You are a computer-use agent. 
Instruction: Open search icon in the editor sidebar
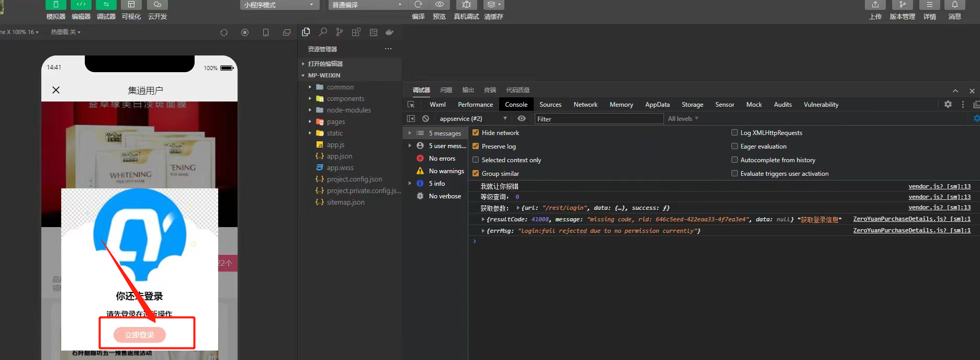(x=323, y=32)
